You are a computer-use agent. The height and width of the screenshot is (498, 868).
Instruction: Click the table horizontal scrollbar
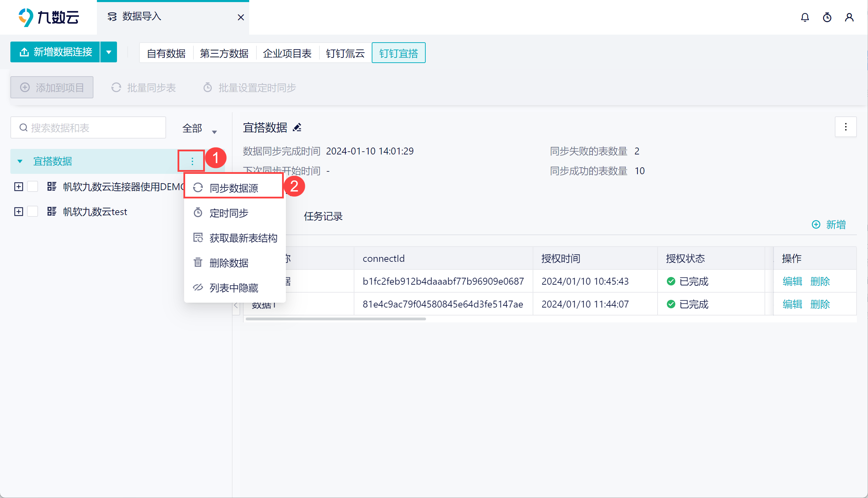pyautogui.click(x=335, y=319)
